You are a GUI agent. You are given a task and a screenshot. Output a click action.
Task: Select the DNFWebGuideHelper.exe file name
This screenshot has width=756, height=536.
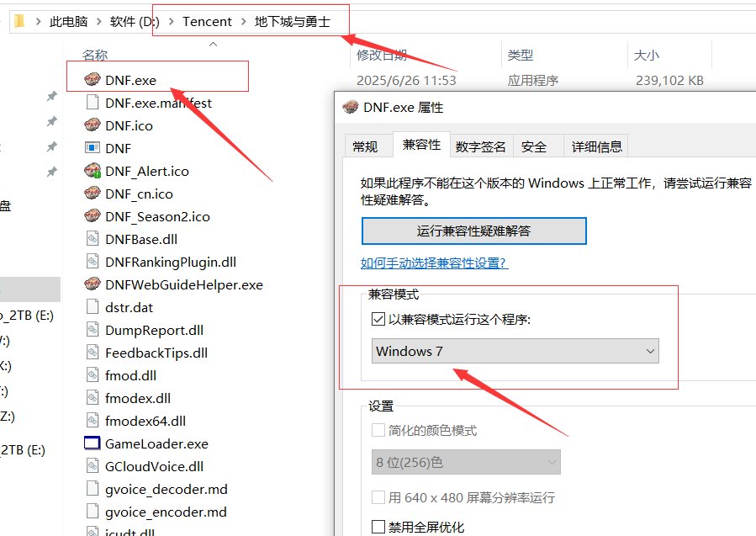click(184, 284)
